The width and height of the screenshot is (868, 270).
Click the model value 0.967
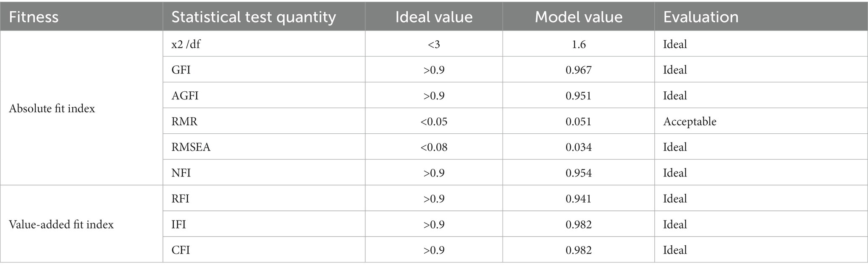[x=579, y=70]
